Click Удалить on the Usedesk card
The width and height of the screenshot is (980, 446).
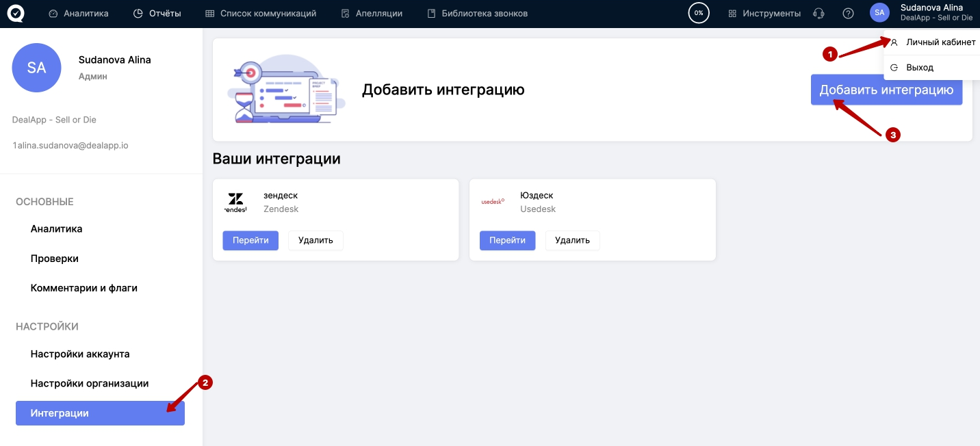click(x=572, y=241)
